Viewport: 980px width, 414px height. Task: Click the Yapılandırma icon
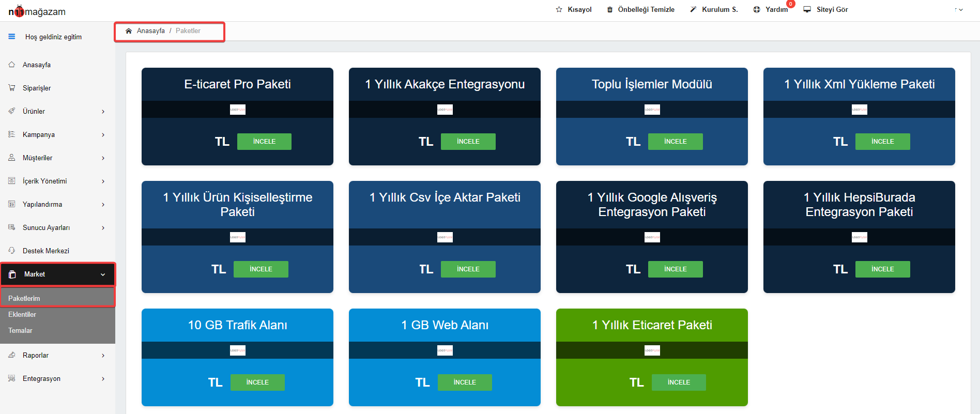pyautogui.click(x=12, y=204)
